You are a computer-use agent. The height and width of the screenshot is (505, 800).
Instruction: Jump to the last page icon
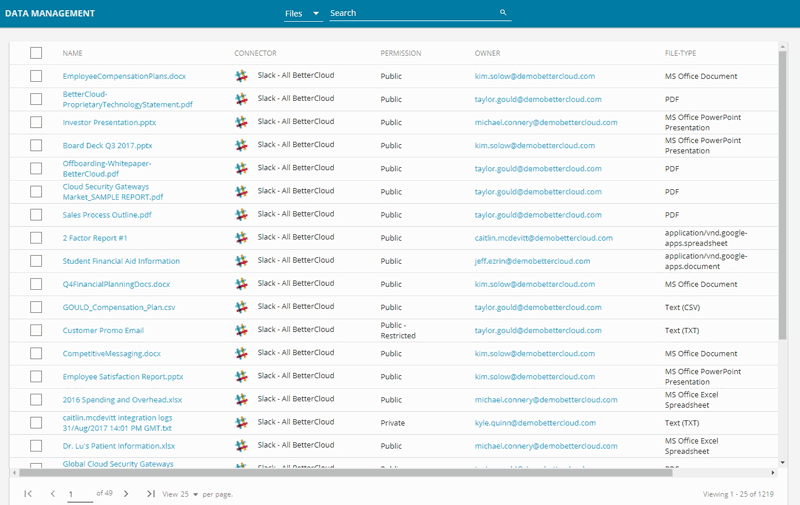[x=151, y=494]
